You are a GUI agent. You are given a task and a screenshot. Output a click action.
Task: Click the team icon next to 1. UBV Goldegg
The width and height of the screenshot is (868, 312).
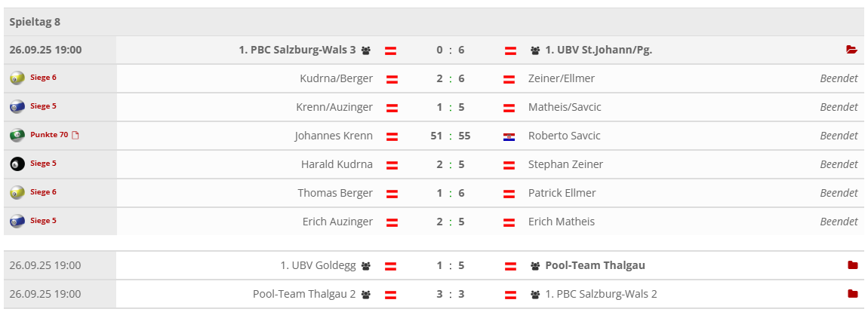[x=366, y=266]
